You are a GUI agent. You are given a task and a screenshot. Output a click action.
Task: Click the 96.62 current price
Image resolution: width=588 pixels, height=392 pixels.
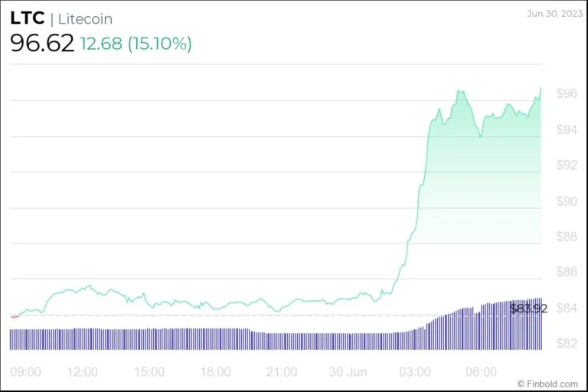coord(42,44)
